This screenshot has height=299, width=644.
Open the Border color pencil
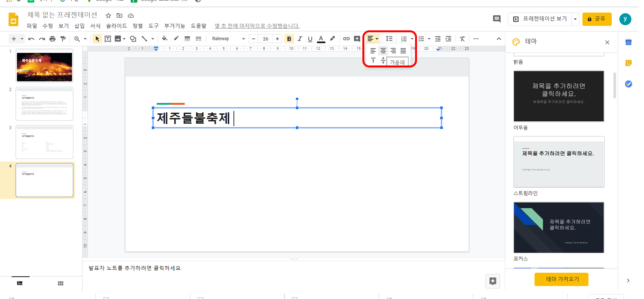tap(176, 39)
